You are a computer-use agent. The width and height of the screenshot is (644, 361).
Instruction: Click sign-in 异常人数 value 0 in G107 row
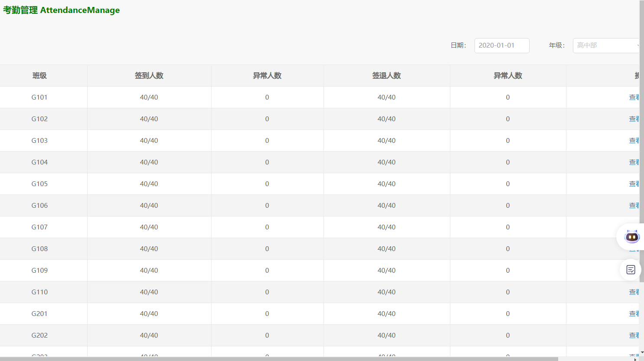[267, 227]
